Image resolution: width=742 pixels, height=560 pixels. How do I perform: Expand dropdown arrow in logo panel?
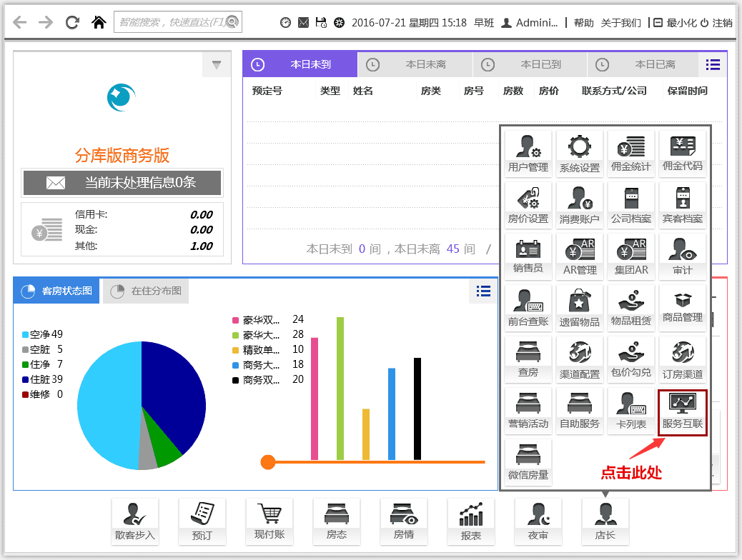click(217, 65)
